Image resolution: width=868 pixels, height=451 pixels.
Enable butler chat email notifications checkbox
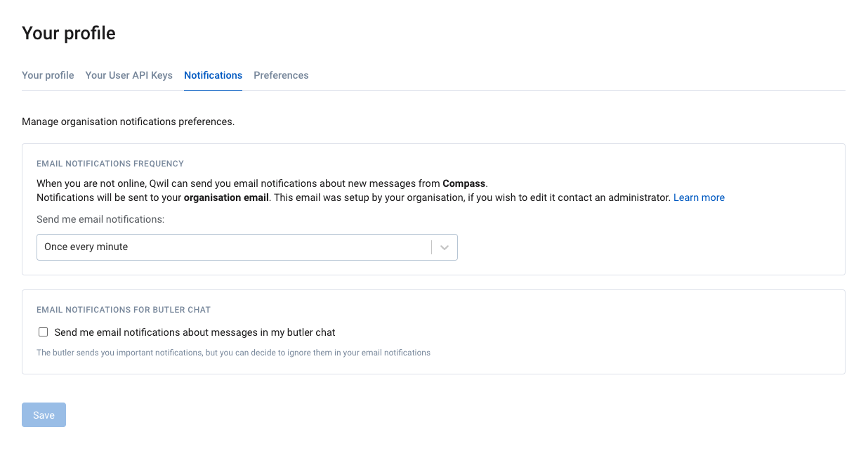click(43, 332)
